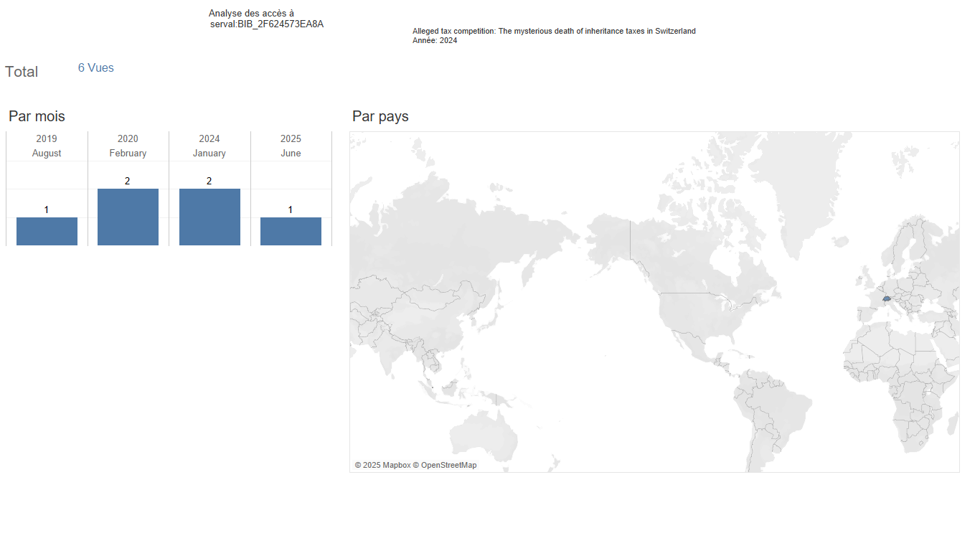Click the 'August' month label
Screen dimensions: 980x551
pos(47,154)
